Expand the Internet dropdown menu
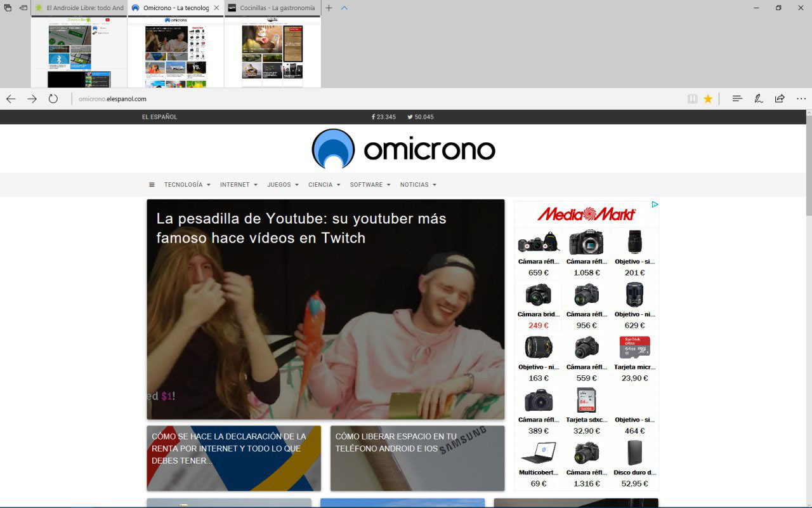 coord(239,185)
